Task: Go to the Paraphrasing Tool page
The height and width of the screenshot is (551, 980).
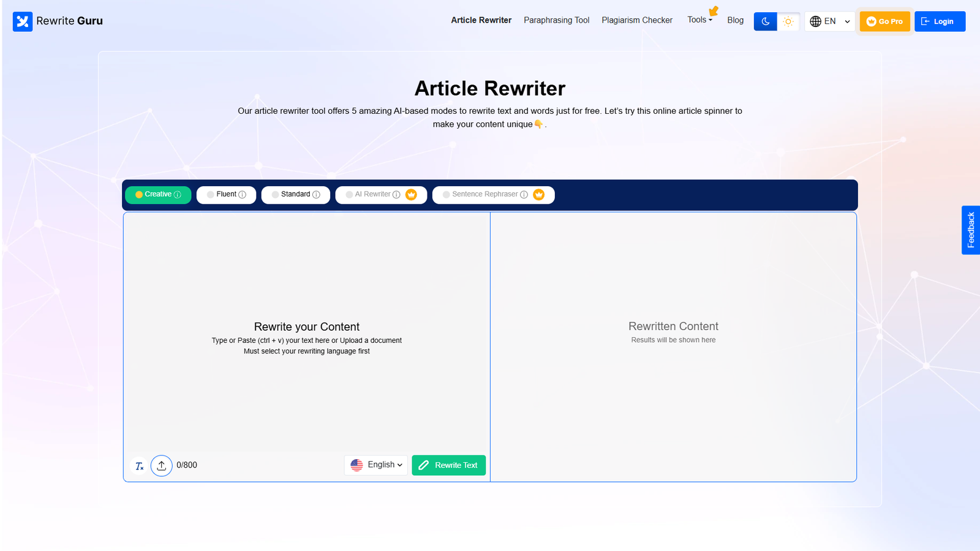Action: (x=557, y=20)
